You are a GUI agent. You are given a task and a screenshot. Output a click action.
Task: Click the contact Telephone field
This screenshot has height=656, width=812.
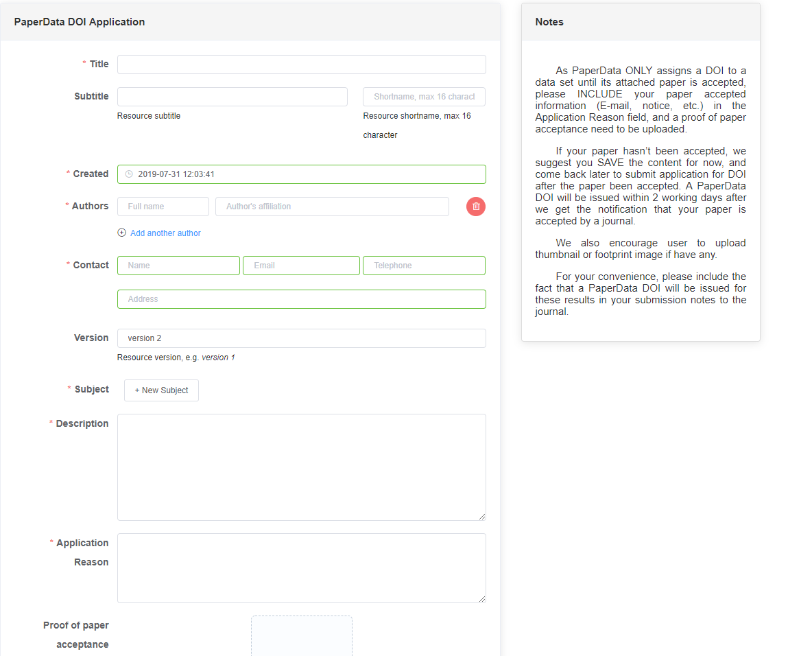(x=424, y=266)
